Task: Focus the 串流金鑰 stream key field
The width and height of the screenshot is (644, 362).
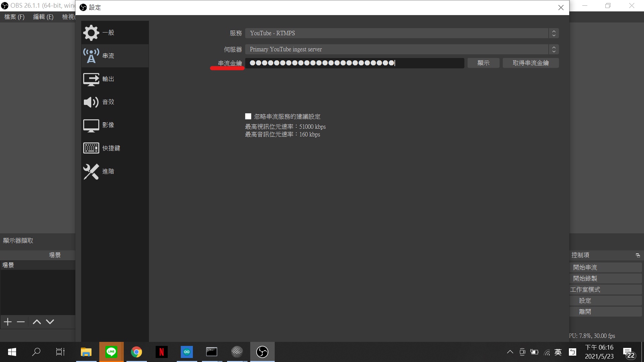Action: click(355, 63)
